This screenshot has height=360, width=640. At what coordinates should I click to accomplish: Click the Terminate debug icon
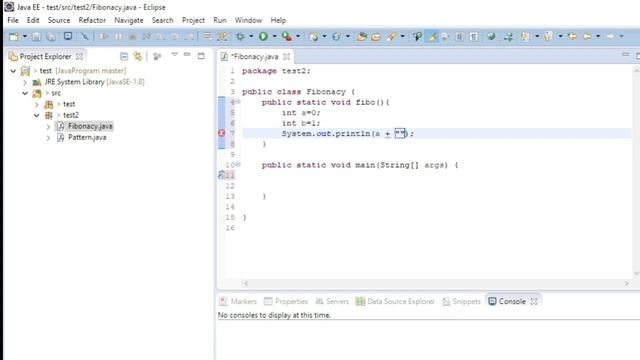pyautogui.click(x=132, y=37)
